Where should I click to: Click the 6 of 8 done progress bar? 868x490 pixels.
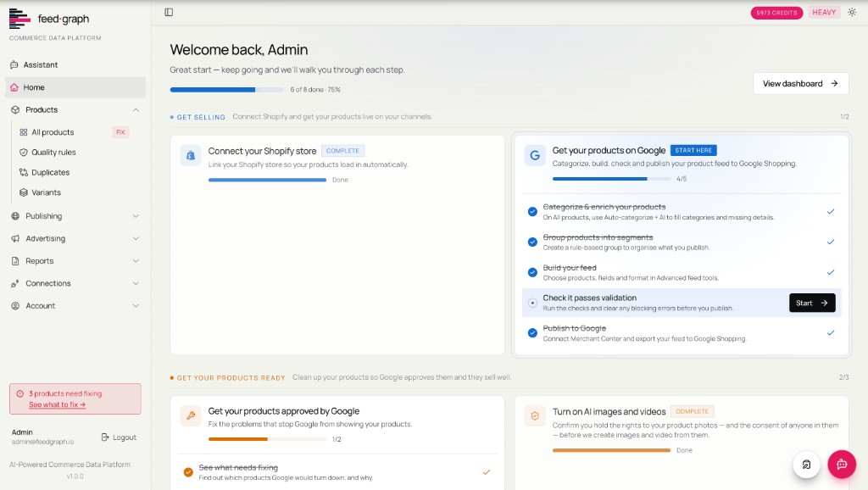(x=226, y=90)
